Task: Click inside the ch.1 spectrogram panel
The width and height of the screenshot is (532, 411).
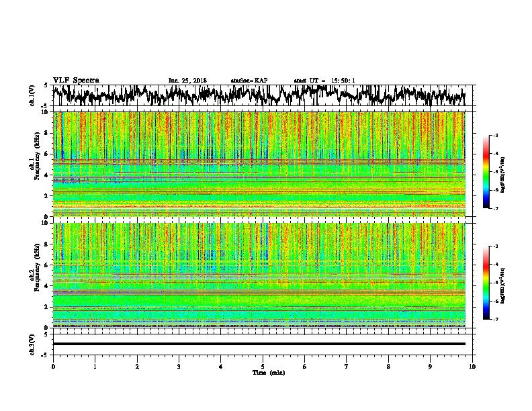Action: tap(259, 164)
